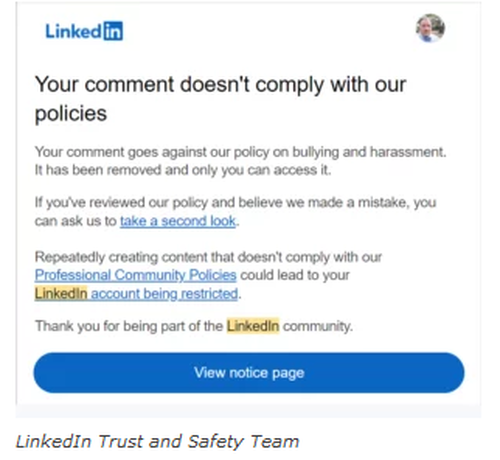
Task: Click the "Repeatedly creating content" line
Action: [208, 257]
